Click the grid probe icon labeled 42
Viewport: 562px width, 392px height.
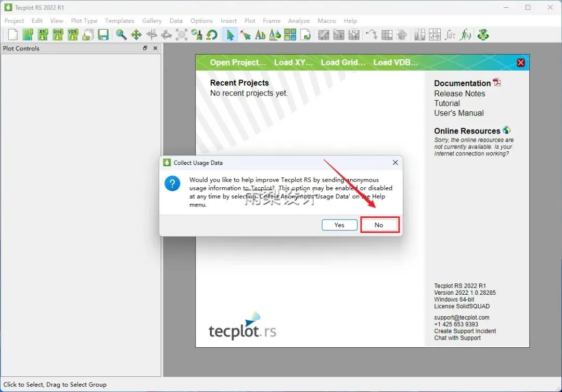coord(354,35)
